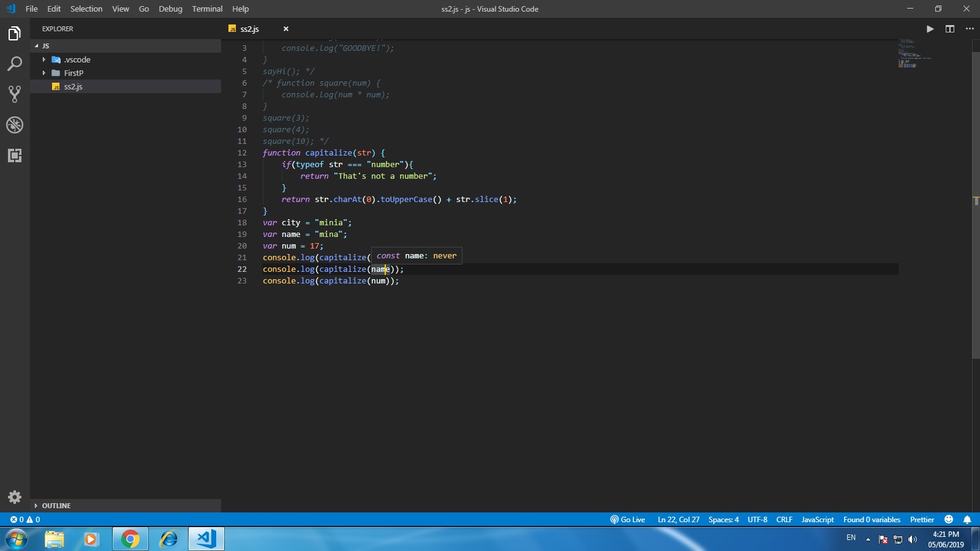Open Google Chrome from taskbar
The image size is (980, 551).
pyautogui.click(x=130, y=539)
